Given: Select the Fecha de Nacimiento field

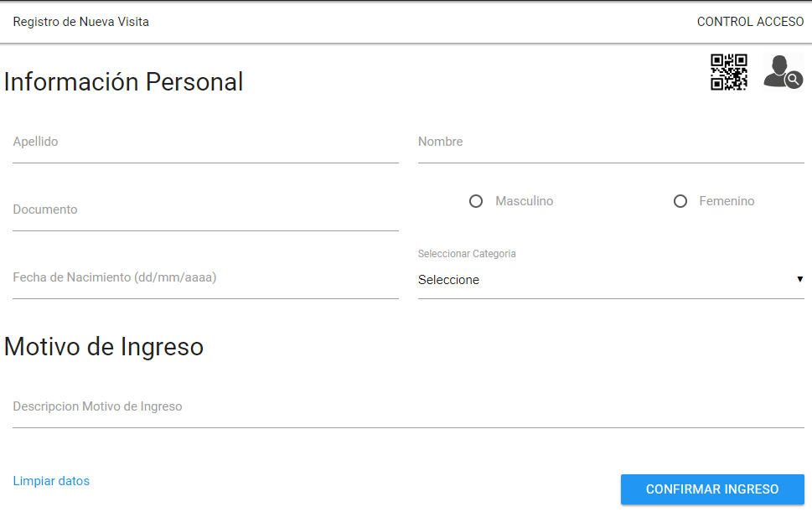Looking at the screenshot, I should 205,278.
